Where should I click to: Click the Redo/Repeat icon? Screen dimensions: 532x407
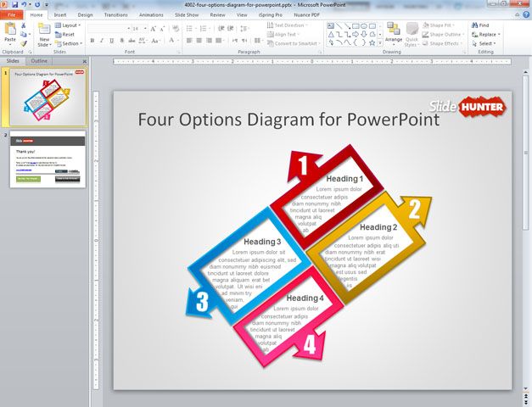tap(37, 5)
